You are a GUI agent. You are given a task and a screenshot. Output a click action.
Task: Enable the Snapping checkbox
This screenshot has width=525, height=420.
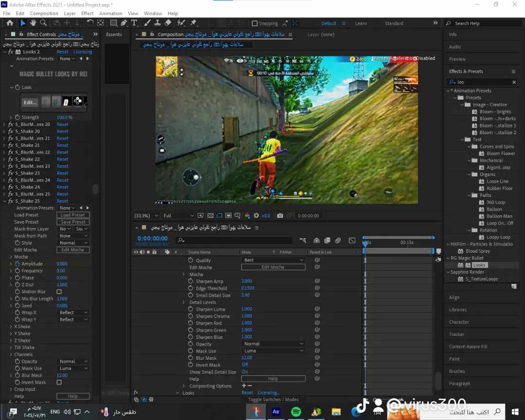tap(255, 23)
